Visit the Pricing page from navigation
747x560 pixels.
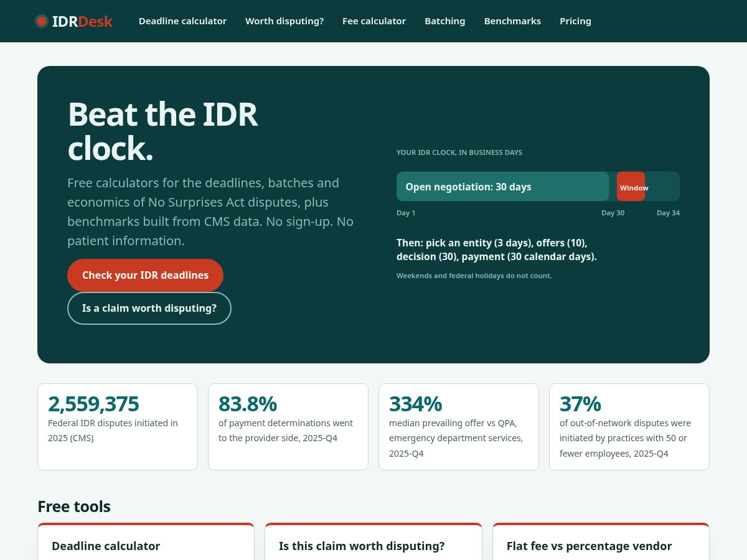575,21
